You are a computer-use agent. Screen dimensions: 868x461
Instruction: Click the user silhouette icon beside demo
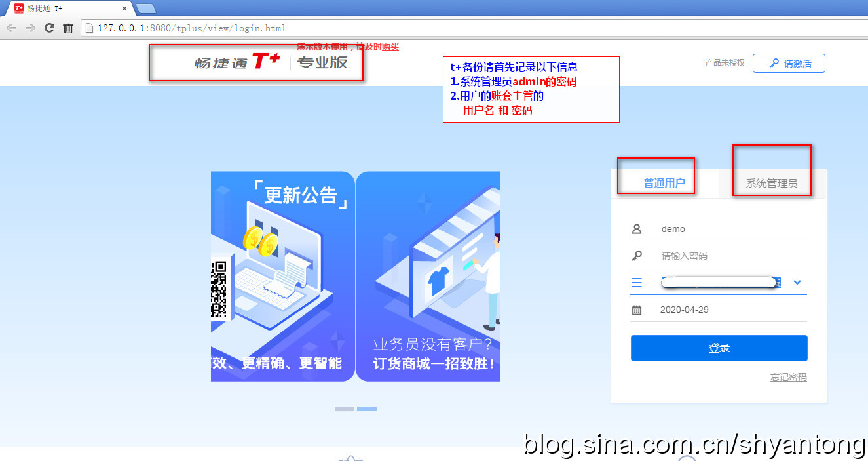point(637,229)
